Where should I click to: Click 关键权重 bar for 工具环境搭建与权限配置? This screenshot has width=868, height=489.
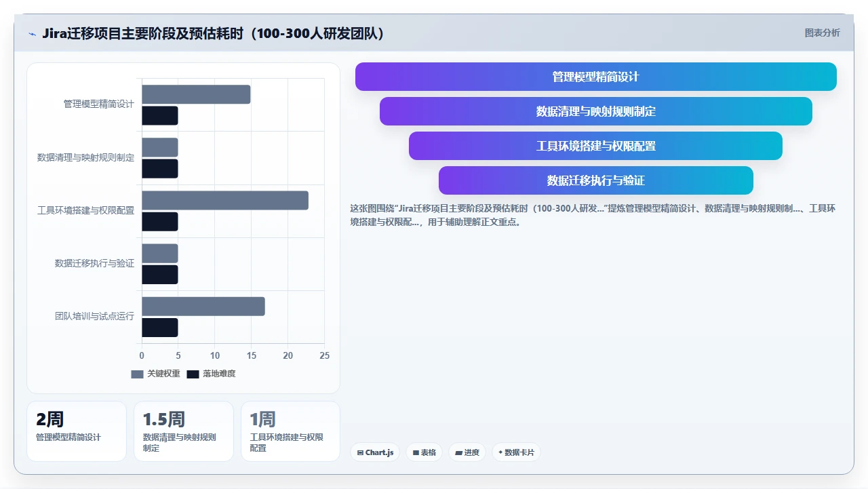point(225,200)
